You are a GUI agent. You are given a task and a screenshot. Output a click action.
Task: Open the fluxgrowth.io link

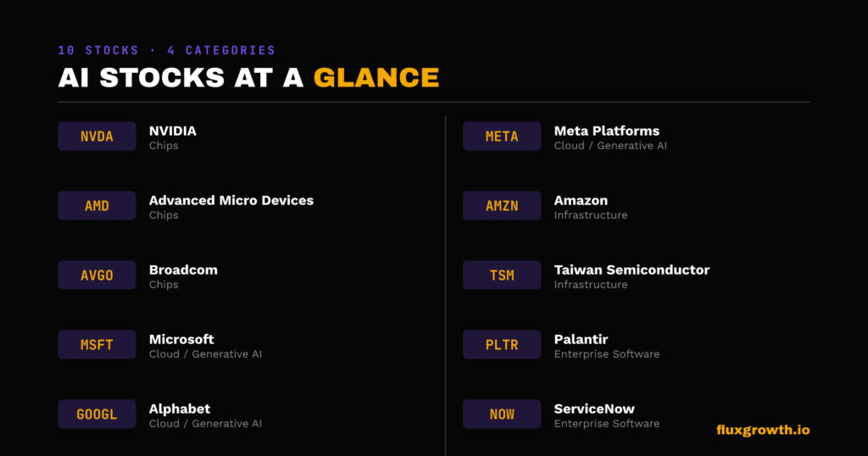click(x=763, y=430)
